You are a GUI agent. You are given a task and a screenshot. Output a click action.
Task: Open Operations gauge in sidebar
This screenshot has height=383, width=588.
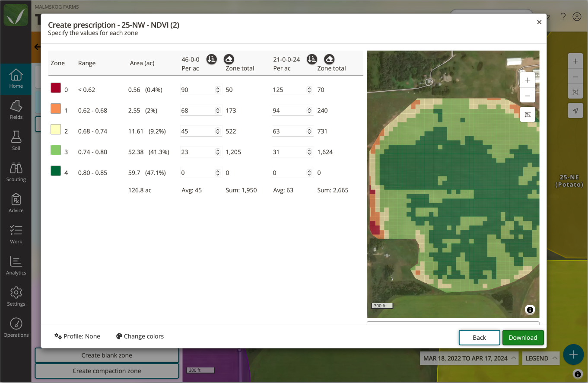point(16,328)
